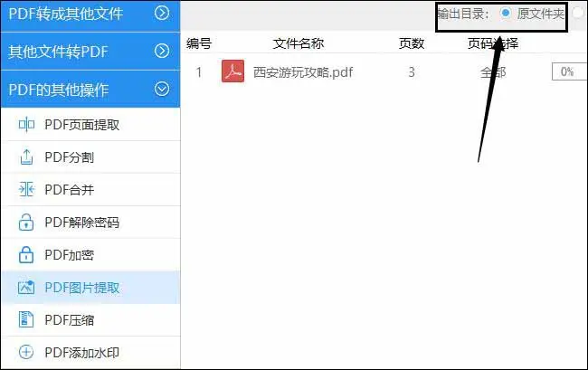The image size is (588, 370).
Task: Click the red PDF icon of 西安游玩攻略.pdf
Action: point(232,71)
